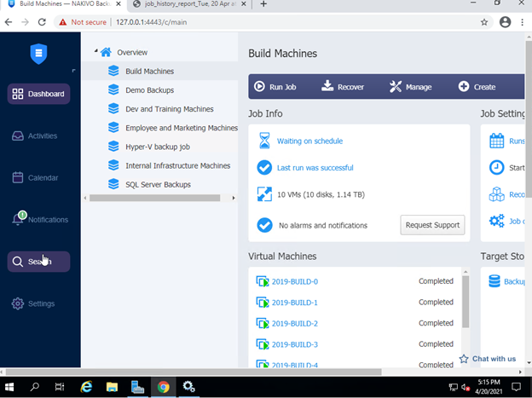Viewport: 532px width, 398px height.
Task: Click the NAKIVO shield logo
Action: [38, 54]
